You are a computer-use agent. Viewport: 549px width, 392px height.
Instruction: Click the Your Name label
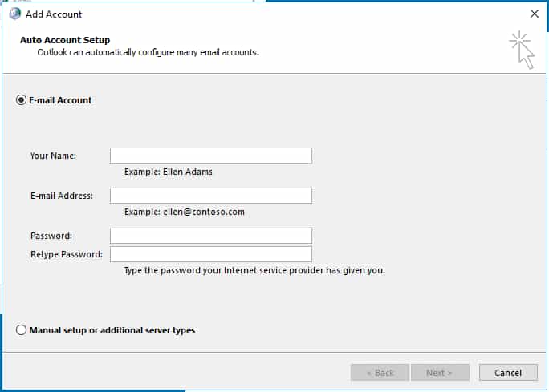click(53, 156)
